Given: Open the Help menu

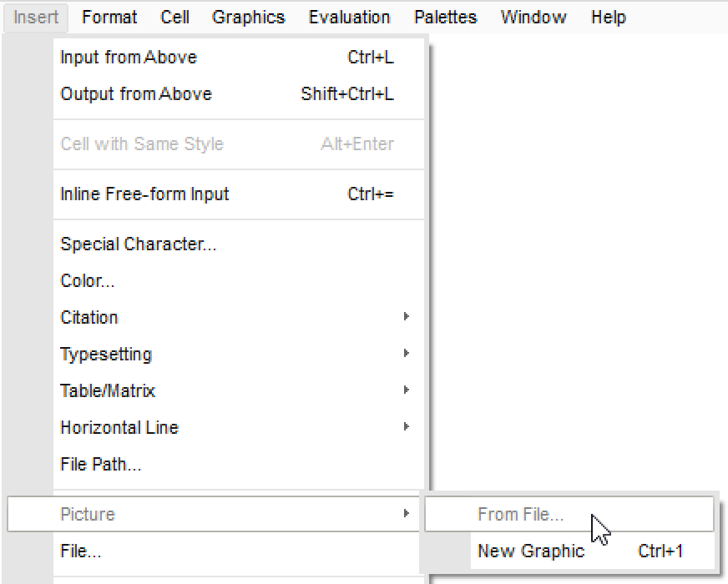Looking at the screenshot, I should click(608, 17).
